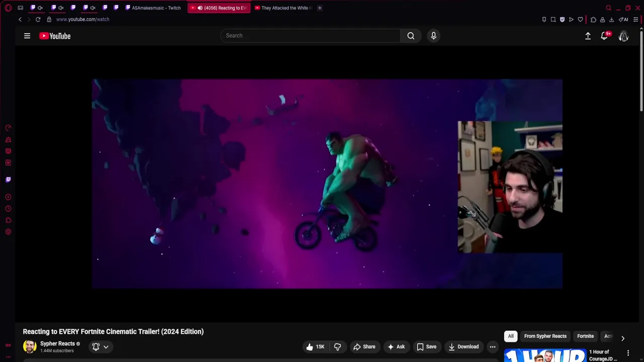The image size is (644, 362).
Task: Click the Ask button
Action: click(x=396, y=346)
